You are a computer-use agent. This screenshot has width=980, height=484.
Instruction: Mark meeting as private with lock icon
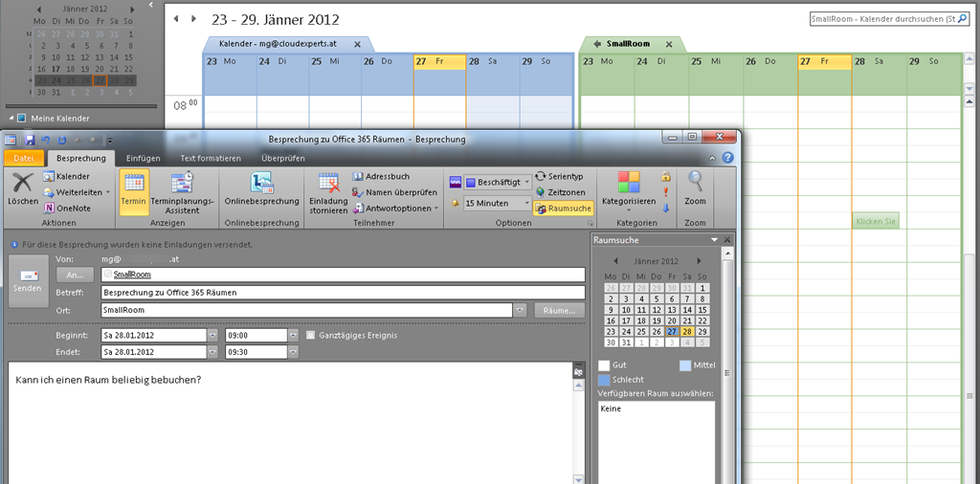click(x=666, y=177)
